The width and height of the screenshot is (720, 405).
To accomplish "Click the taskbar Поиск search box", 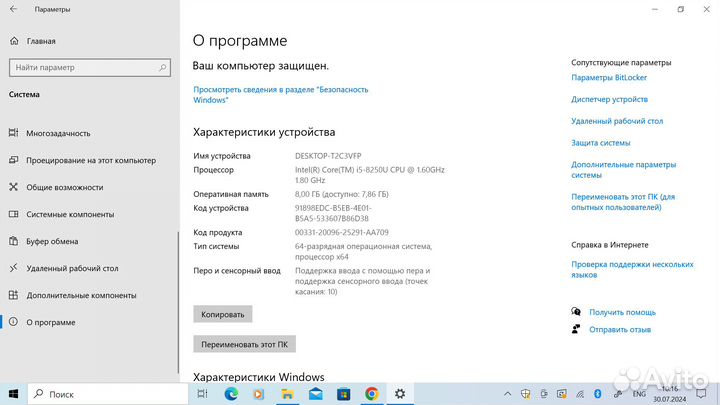I will (x=108, y=394).
